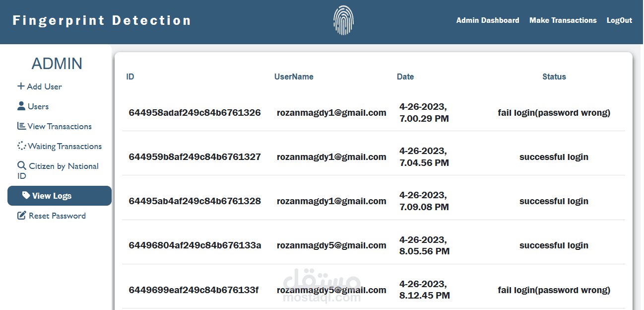Click the chart icon beside View Transactions
Screen dimensions: 644x310
click(21, 126)
